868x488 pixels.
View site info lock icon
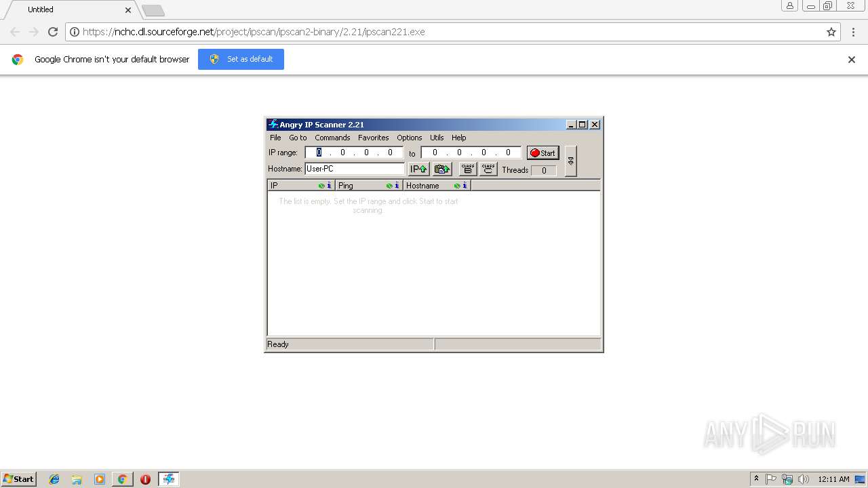coord(75,32)
